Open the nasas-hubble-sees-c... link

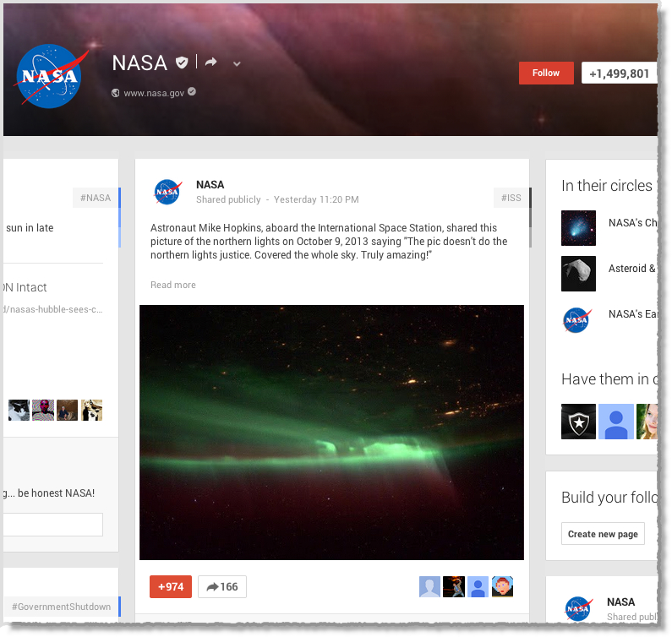(x=53, y=309)
